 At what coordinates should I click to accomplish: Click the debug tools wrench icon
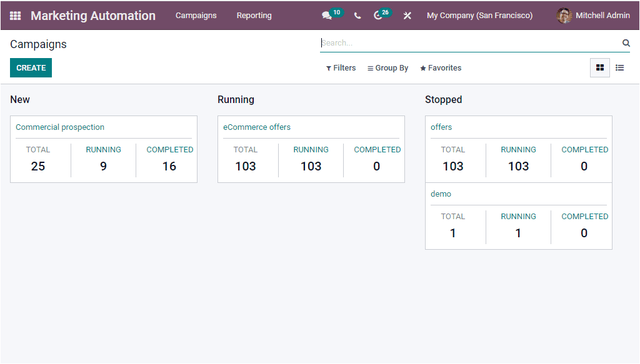[x=407, y=16]
